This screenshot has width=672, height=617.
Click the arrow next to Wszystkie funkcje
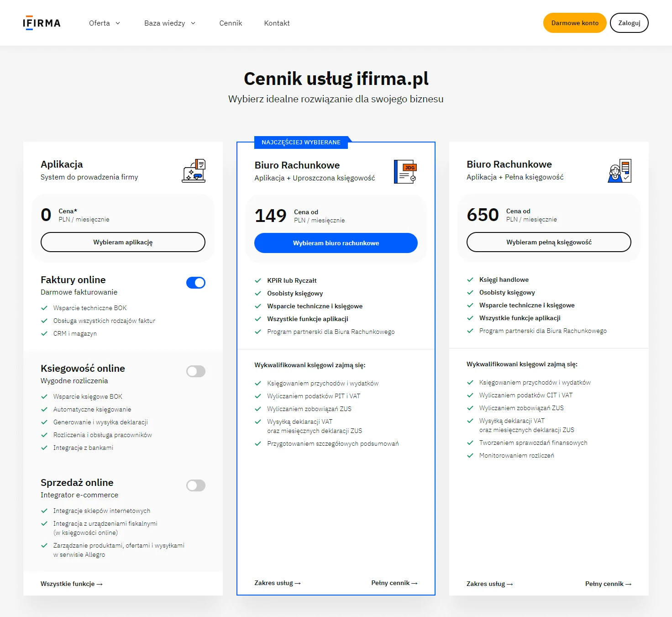(100, 584)
